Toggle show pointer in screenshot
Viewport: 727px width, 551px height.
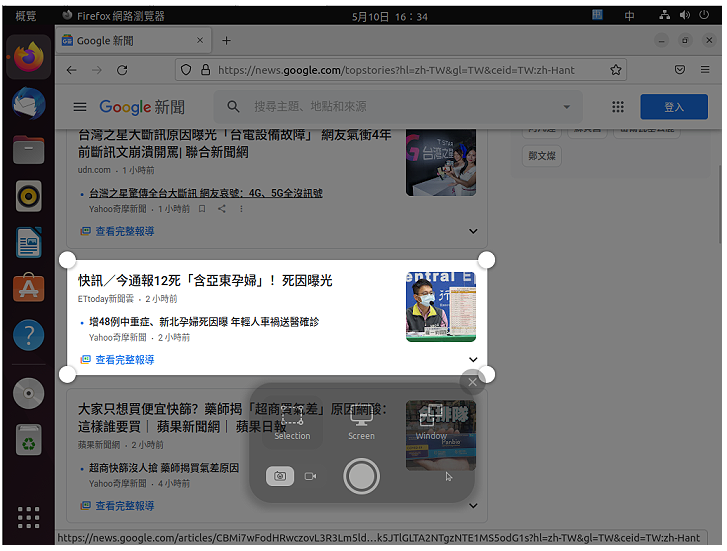pos(448,477)
